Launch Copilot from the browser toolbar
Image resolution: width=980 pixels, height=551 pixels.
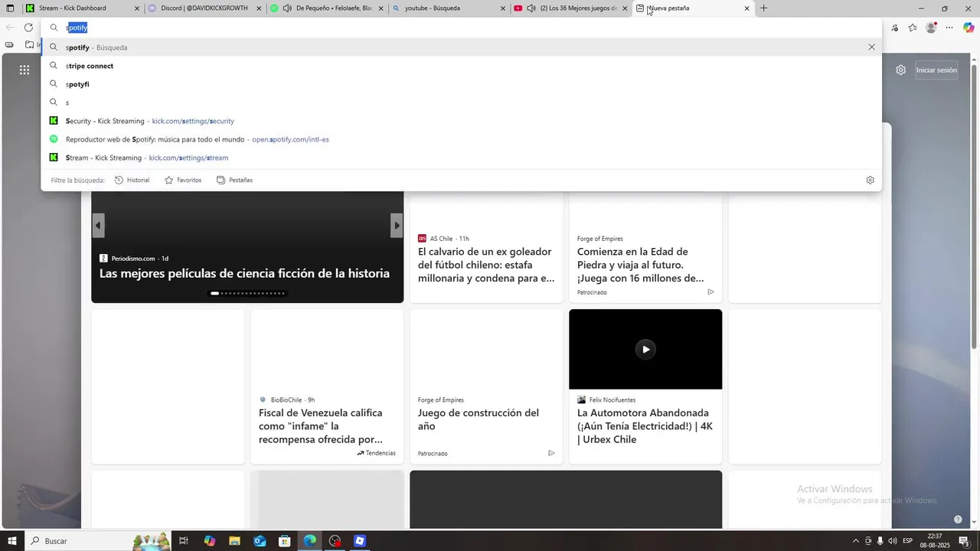click(969, 28)
